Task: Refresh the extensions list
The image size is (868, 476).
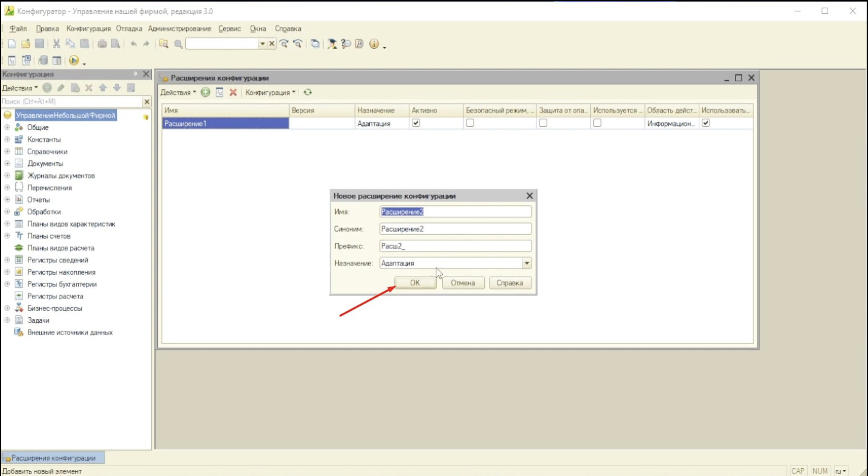Action: pyautogui.click(x=307, y=92)
